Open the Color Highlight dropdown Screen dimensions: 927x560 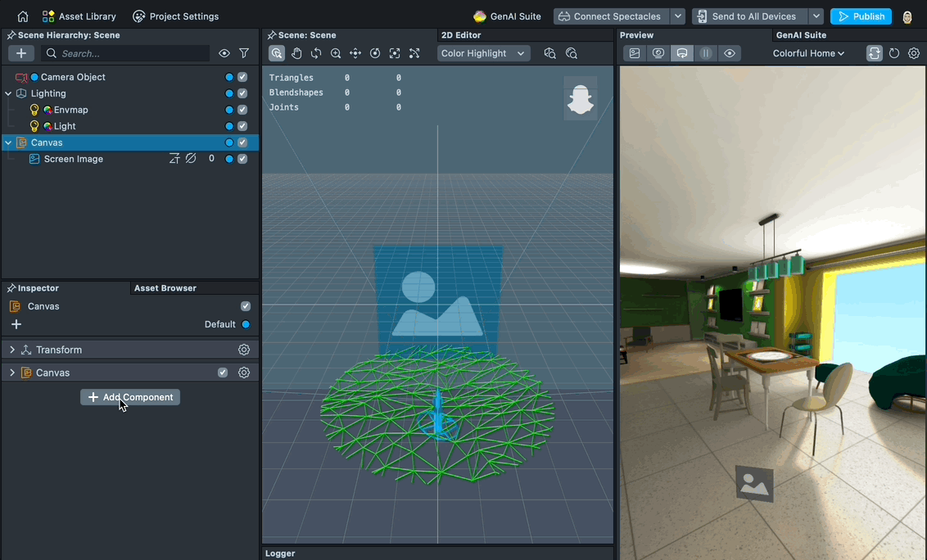pos(483,52)
